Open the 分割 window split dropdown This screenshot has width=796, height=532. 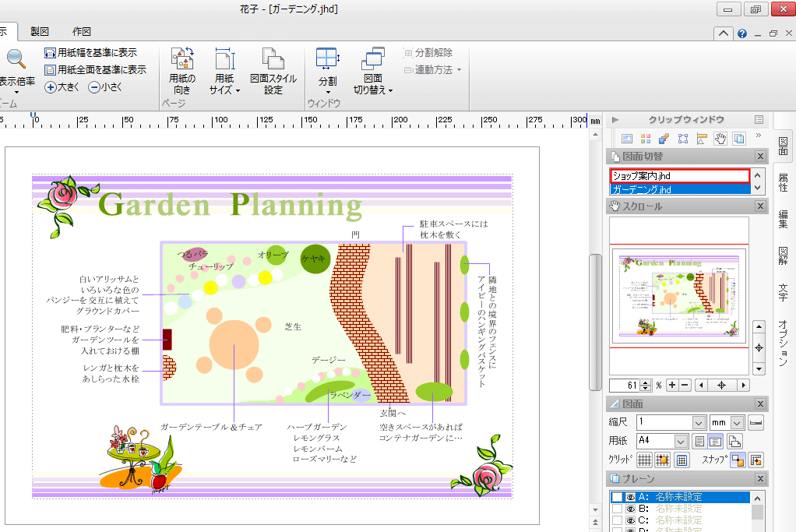[x=327, y=71]
